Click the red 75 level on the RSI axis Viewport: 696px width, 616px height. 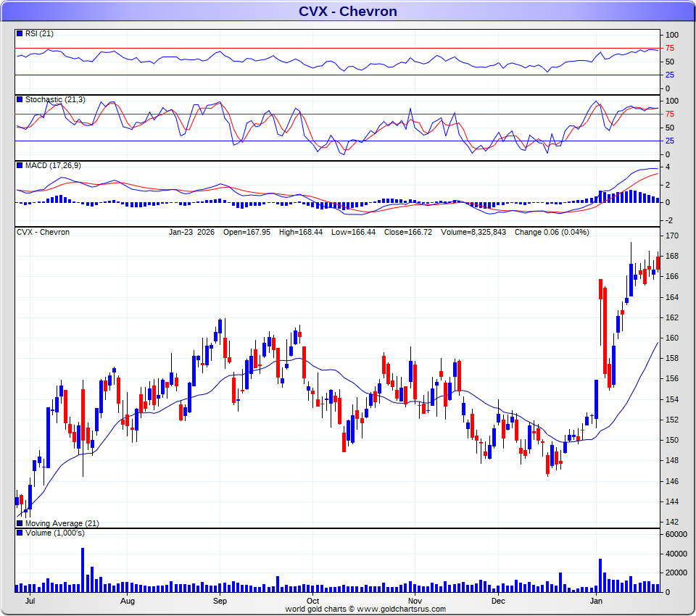670,49
